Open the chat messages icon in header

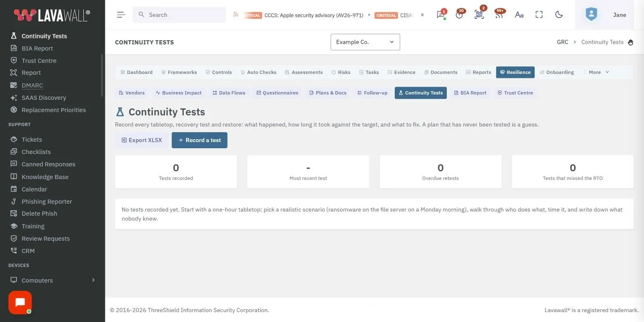point(440,15)
